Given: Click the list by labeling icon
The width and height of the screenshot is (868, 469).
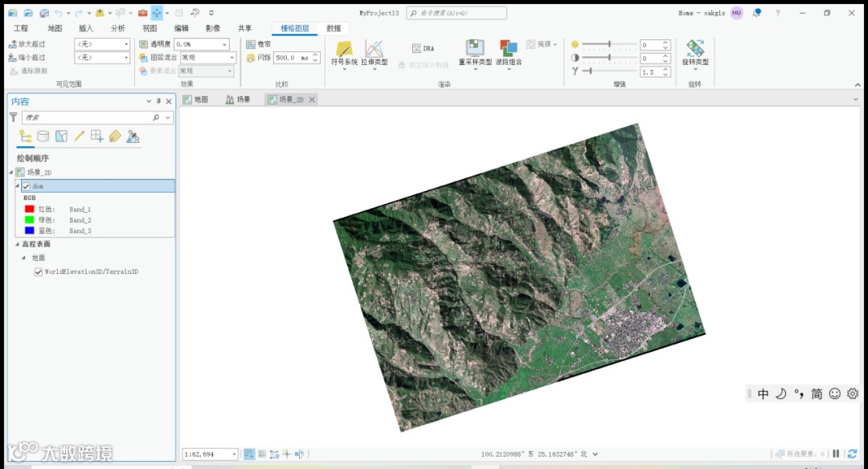Looking at the screenshot, I should pos(115,137).
